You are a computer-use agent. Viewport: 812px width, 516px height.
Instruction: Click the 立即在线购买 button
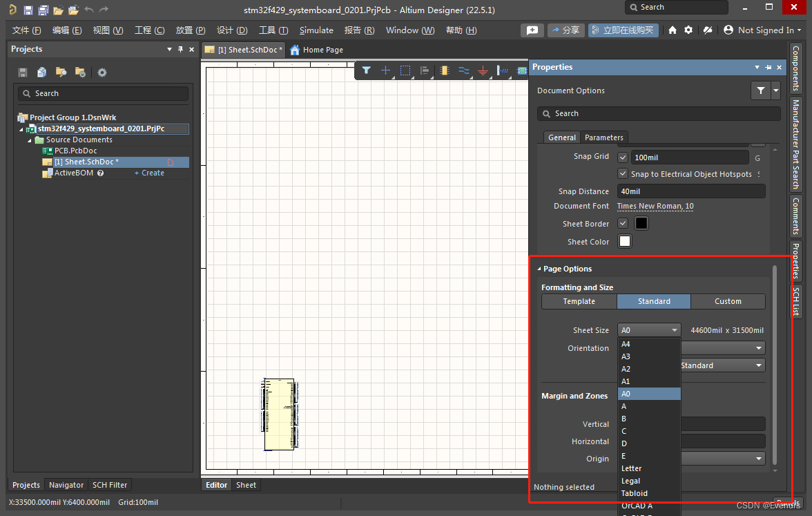click(623, 30)
